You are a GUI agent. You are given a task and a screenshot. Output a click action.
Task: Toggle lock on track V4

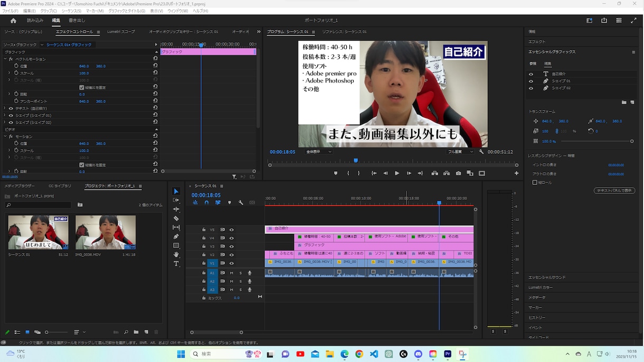204,238
